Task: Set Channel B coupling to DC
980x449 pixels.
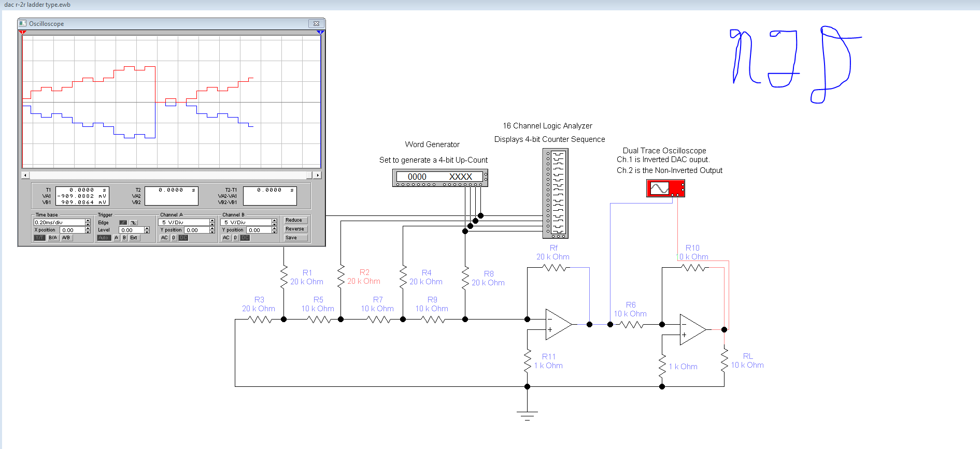Action: (245, 238)
